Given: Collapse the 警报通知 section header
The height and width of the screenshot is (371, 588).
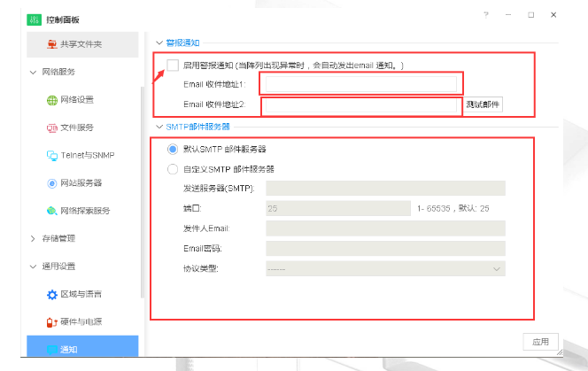Looking at the screenshot, I should [159, 42].
